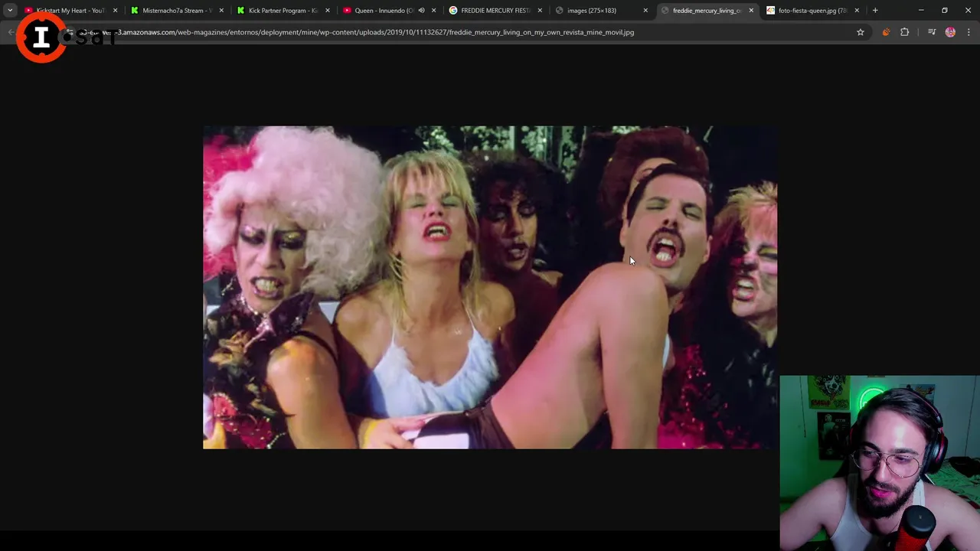Close the Kickstart My Heart tab

click(x=116, y=11)
